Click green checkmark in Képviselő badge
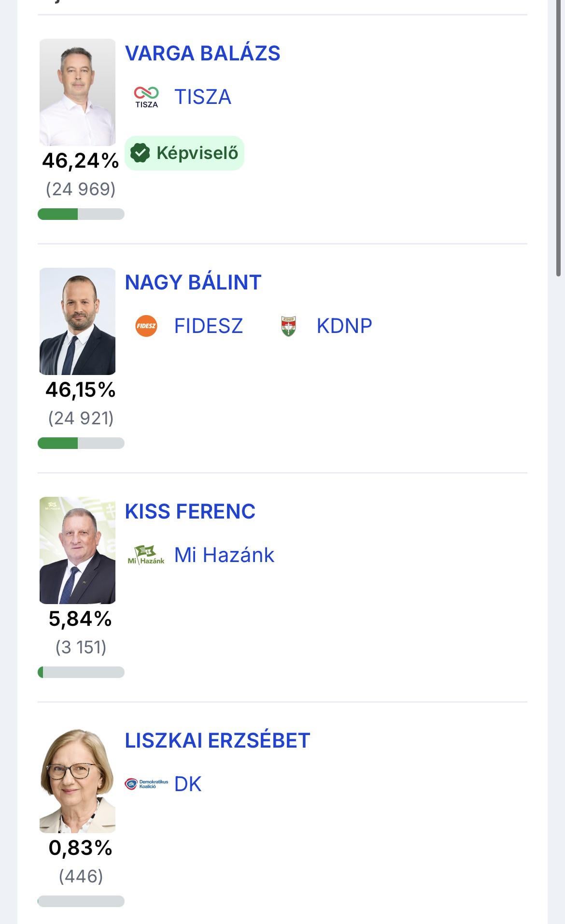Image resolution: width=565 pixels, height=924 pixels. coord(140,153)
